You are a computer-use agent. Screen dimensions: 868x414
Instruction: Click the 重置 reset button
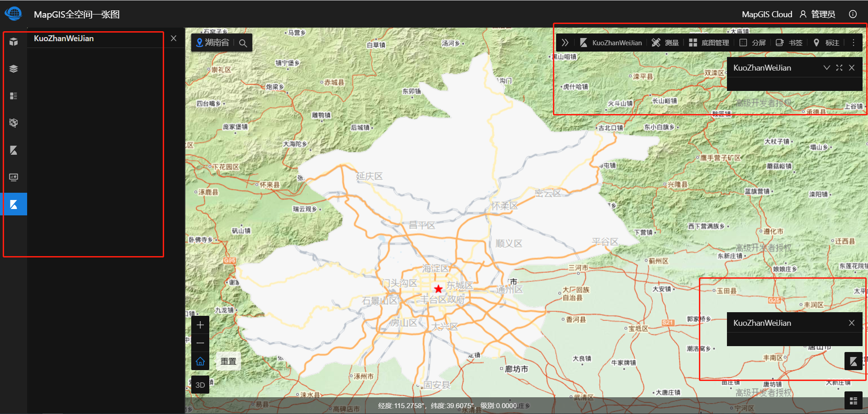click(228, 361)
